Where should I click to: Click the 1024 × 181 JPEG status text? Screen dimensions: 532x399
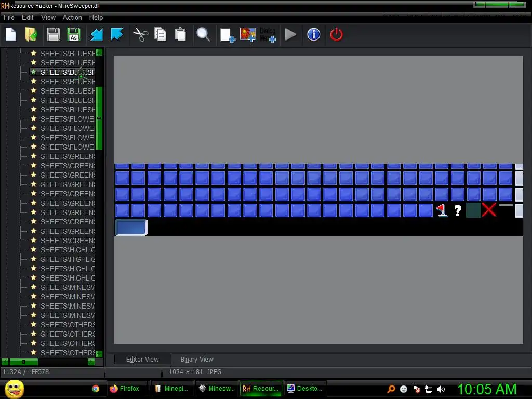195,372
